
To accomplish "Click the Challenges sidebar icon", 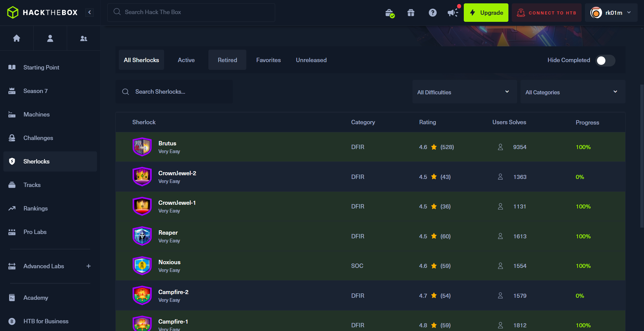I will tap(12, 138).
